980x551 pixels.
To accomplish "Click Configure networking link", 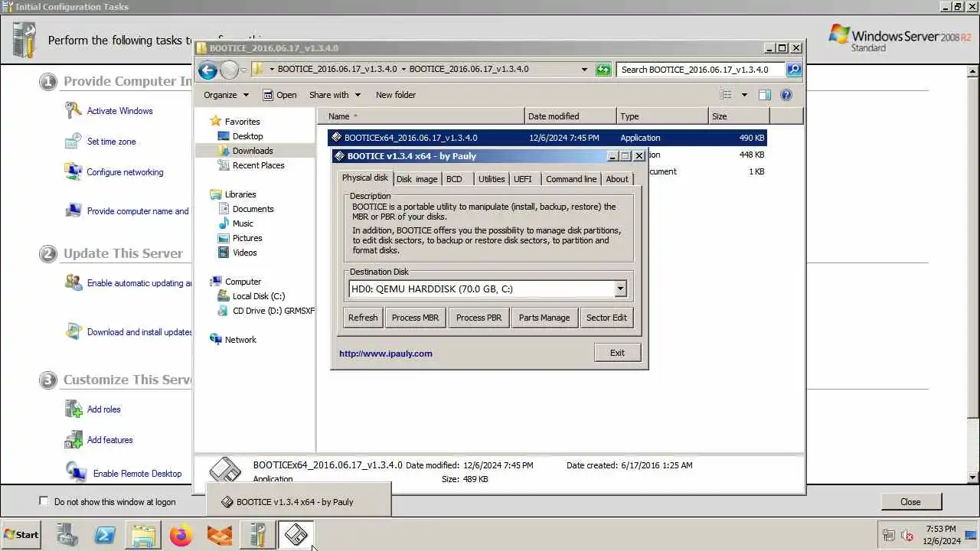I will pos(125,172).
